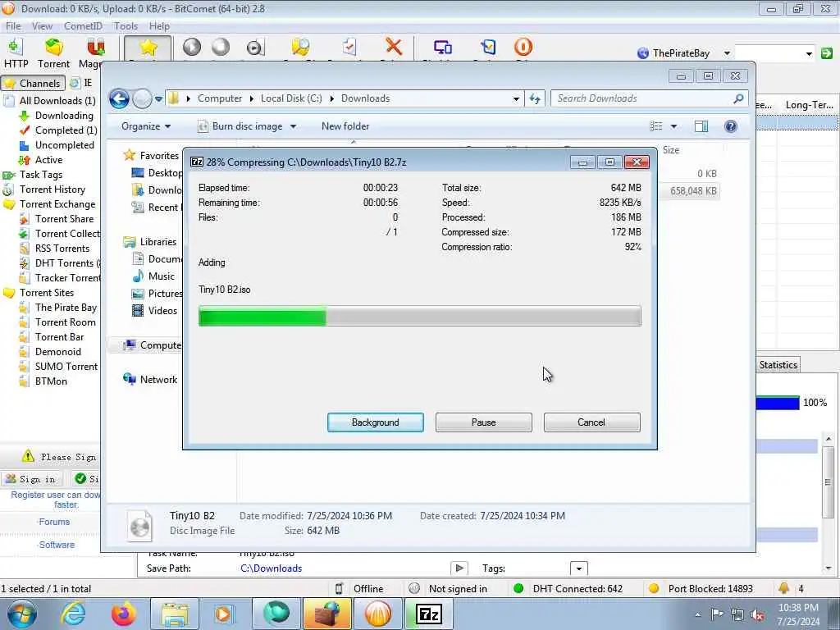Toggle the Explorer preview pane icon
The width and height of the screenshot is (840, 630).
(701, 126)
